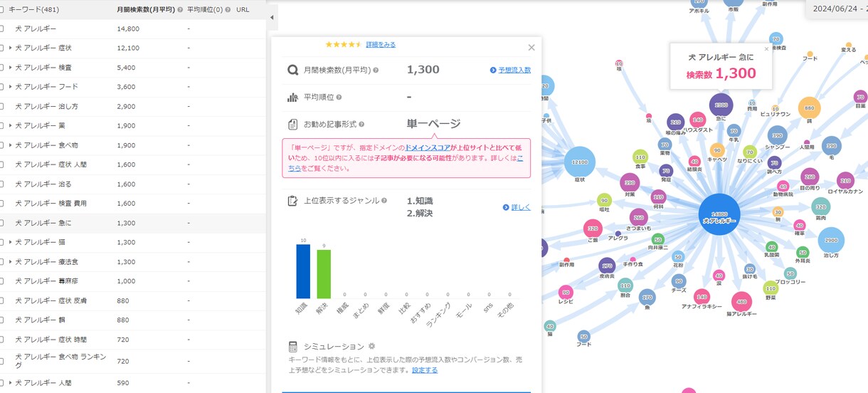Expand the 犬 アレルギー 療法食 row
The height and width of the screenshot is (393, 868).
click(11, 262)
